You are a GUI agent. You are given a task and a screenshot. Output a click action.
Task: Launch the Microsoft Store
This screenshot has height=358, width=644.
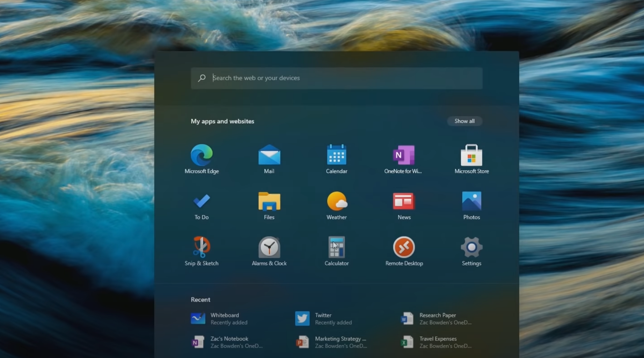[x=471, y=159]
